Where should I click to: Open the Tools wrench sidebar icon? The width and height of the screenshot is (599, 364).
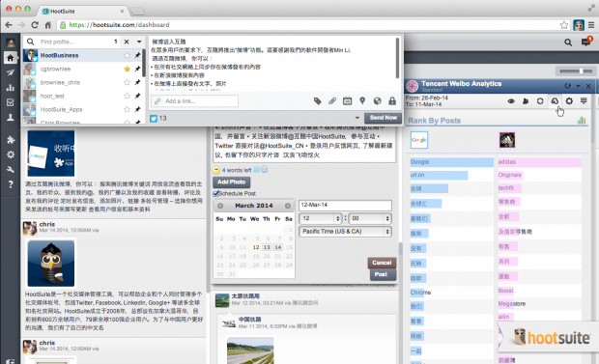[11, 170]
